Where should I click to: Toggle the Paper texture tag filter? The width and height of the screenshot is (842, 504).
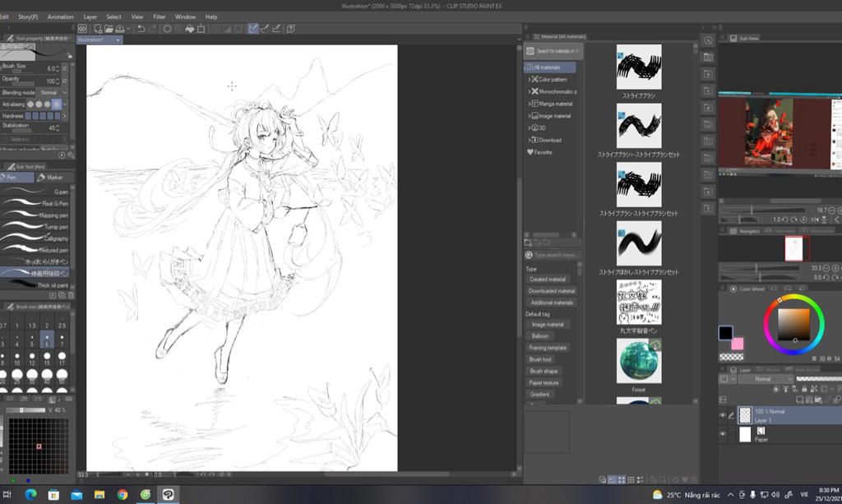pyautogui.click(x=544, y=382)
